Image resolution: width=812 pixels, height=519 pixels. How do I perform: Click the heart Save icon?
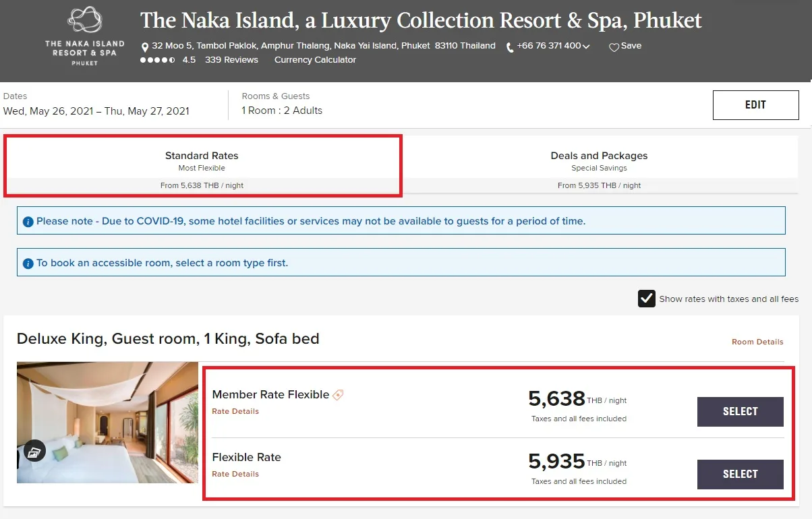click(x=614, y=47)
